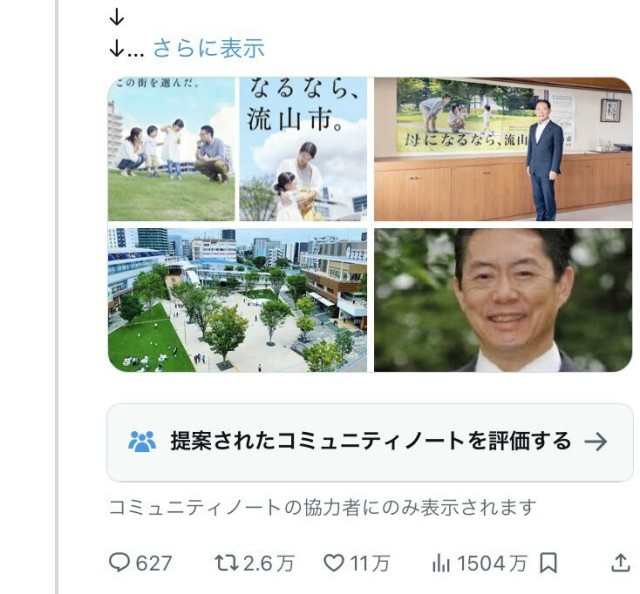View analytics via the bar chart icon

tap(441, 563)
